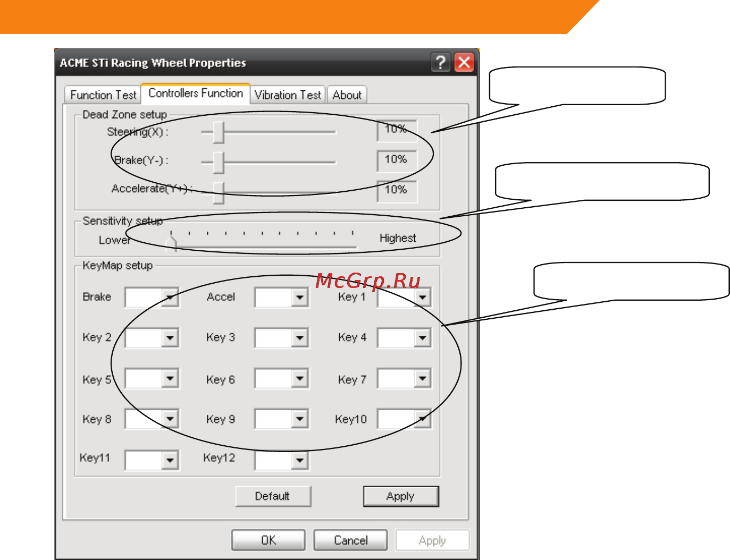Viewport: 730px width, 560px height.
Task: Open the Key 7 mapping dropdown
Action: tap(422, 379)
